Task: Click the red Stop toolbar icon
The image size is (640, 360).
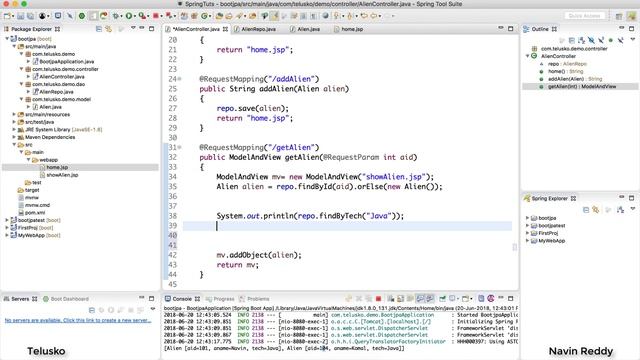Action: click(x=156, y=16)
